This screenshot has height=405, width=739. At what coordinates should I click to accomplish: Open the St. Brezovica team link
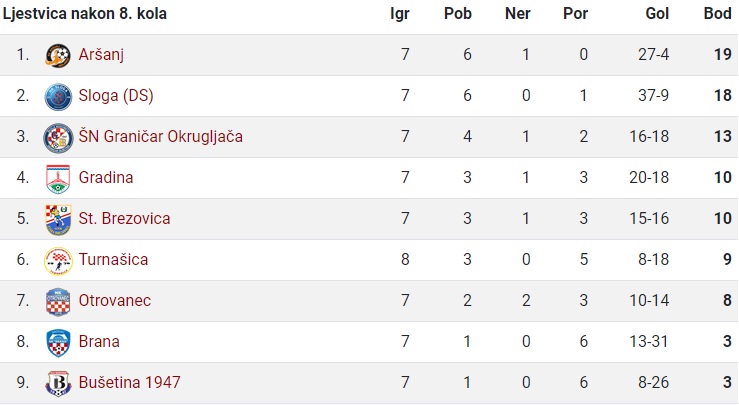click(x=124, y=219)
